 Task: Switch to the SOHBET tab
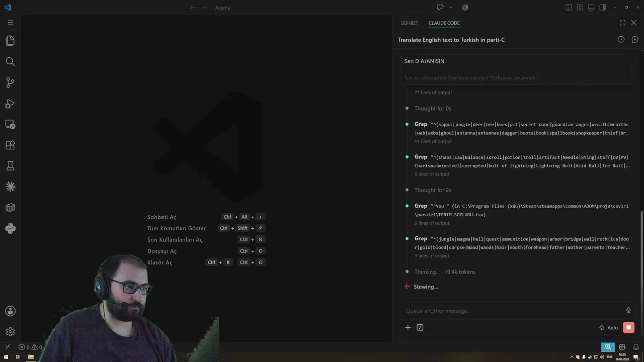click(x=410, y=23)
